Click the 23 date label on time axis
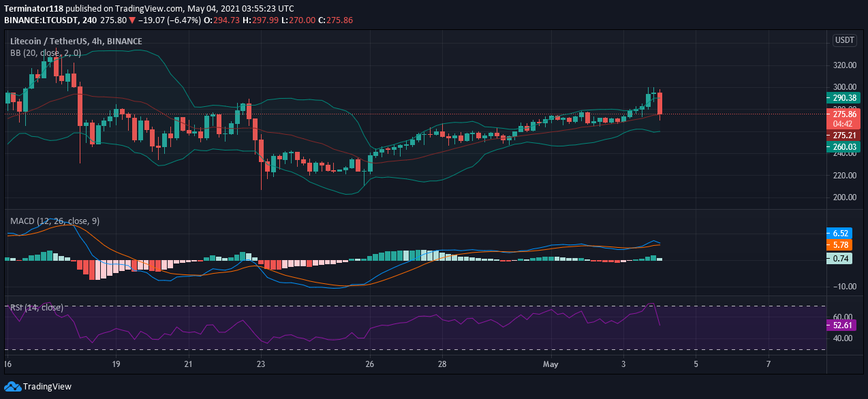 [x=260, y=364]
